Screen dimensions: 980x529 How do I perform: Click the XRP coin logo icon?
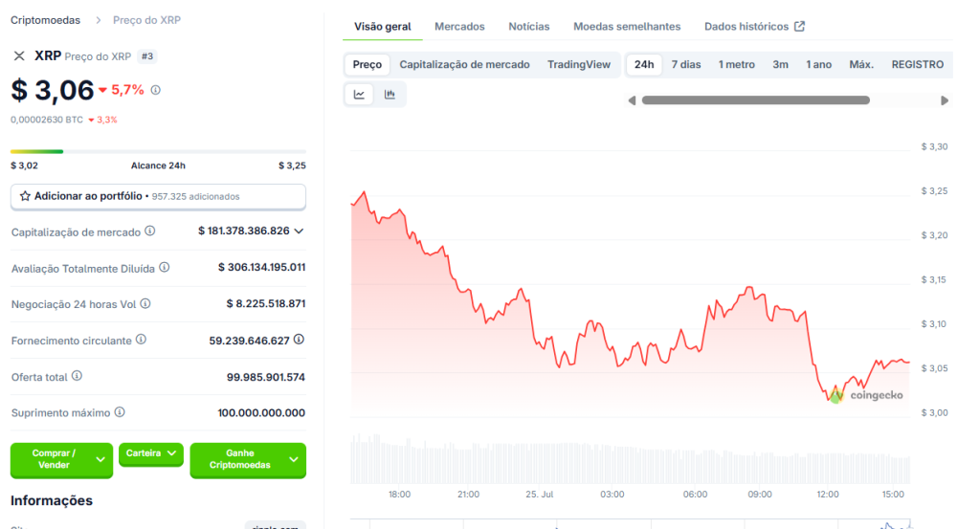pyautogui.click(x=19, y=56)
